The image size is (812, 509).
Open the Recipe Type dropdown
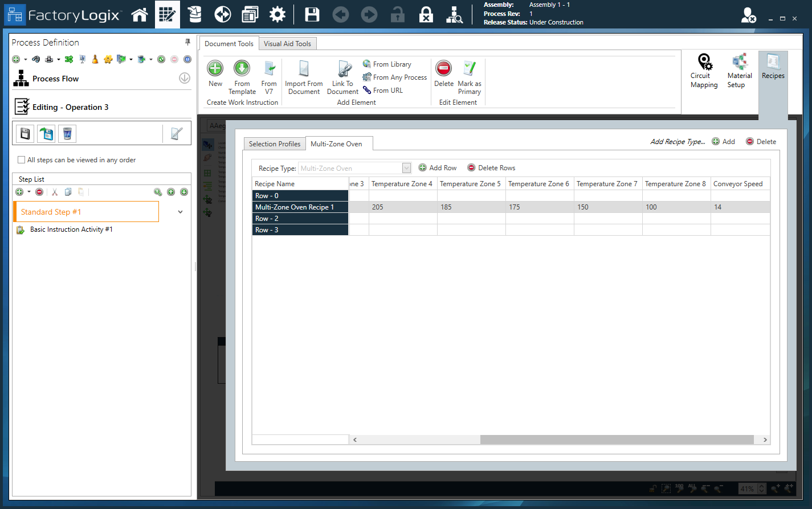406,168
